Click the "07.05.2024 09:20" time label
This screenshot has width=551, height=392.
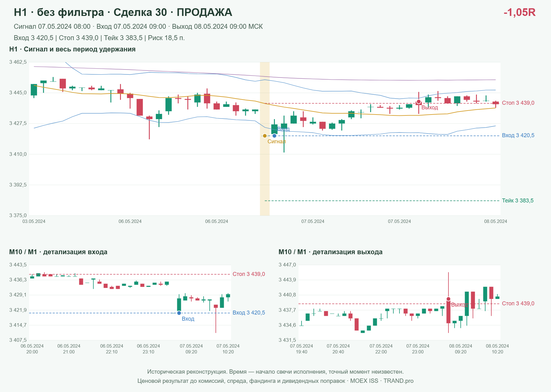pos(191,349)
